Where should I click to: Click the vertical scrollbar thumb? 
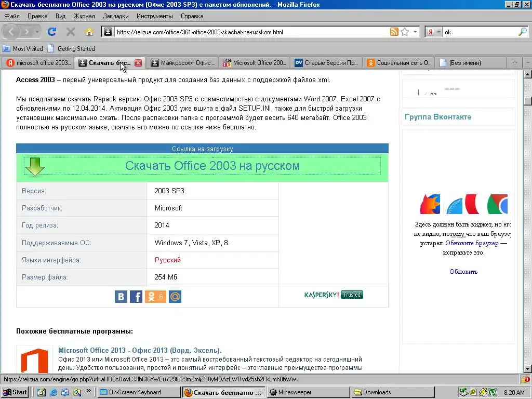tap(528, 100)
